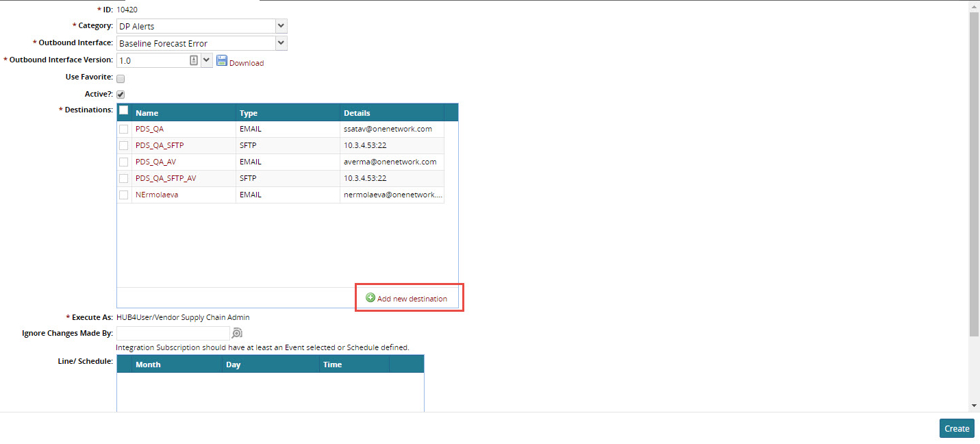This screenshot has height=444, width=980.
Task: Click the EMAIL type cell in NErmolaeva row
Action: click(x=288, y=195)
